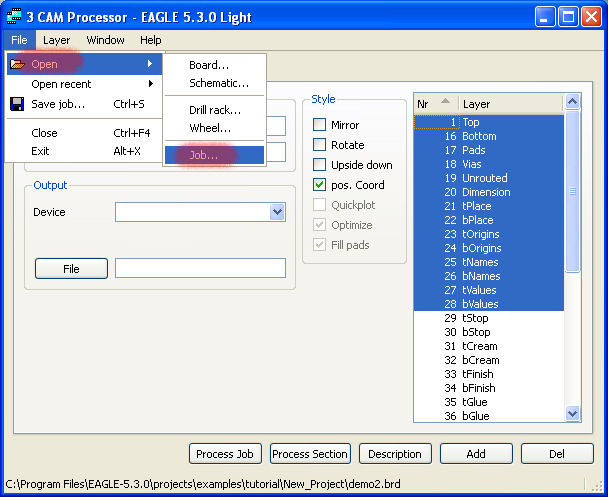Image resolution: width=608 pixels, height=497 pixels.
Task: Select layer 22 bPlace
Action: pyautogui.click(x=489, y=220)
